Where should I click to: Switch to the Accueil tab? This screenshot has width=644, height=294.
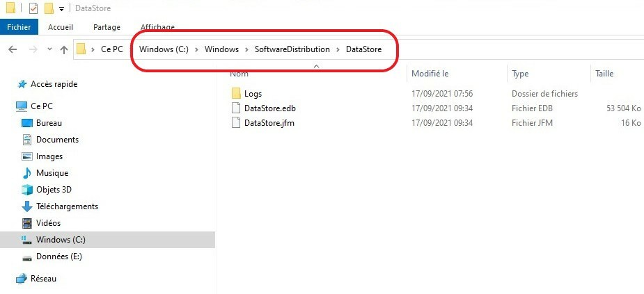tap(61, 27)
